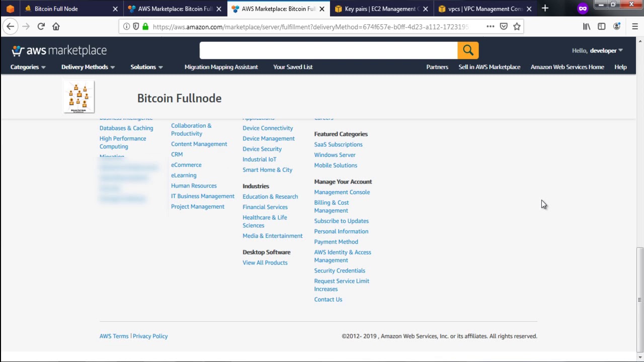Open Billing & Cost Management link
This screenshot has height=362, width=644.
(x=332, y=207)
